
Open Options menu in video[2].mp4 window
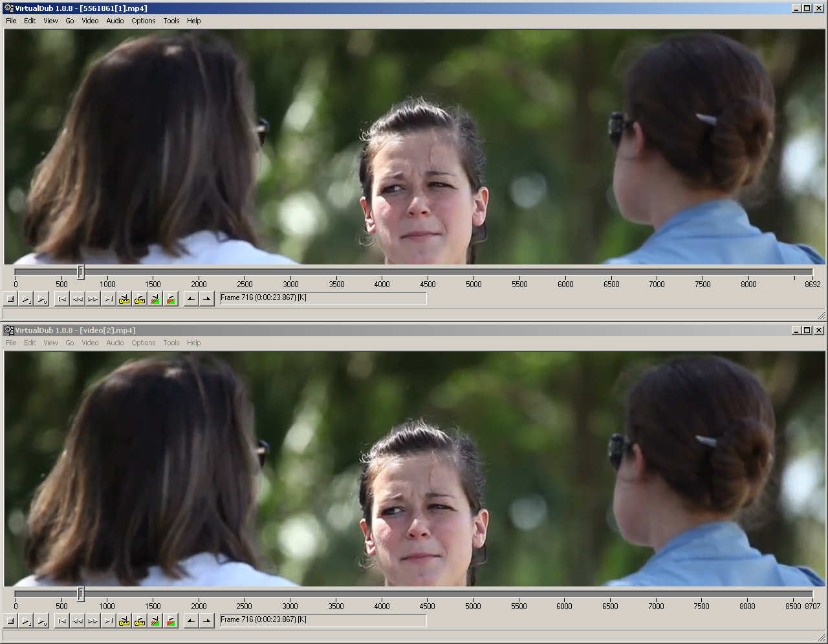144,343
